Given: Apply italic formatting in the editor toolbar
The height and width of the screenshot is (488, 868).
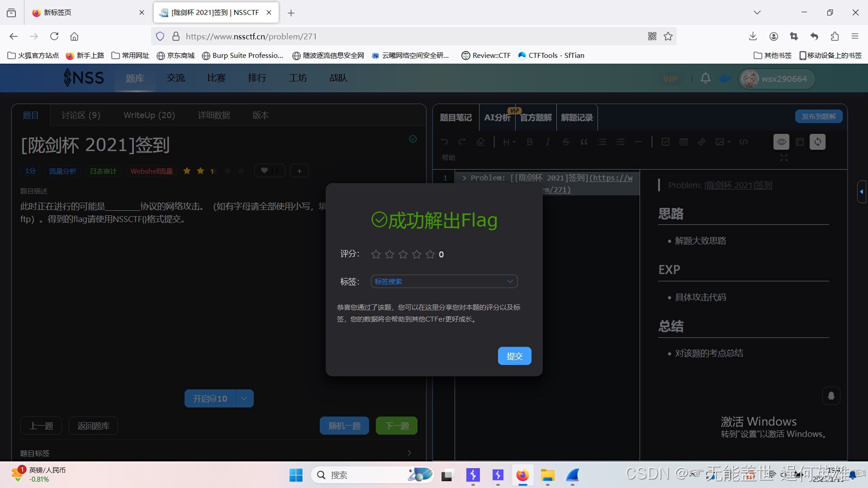Looking at the screenshot, I should coord(548,142).
